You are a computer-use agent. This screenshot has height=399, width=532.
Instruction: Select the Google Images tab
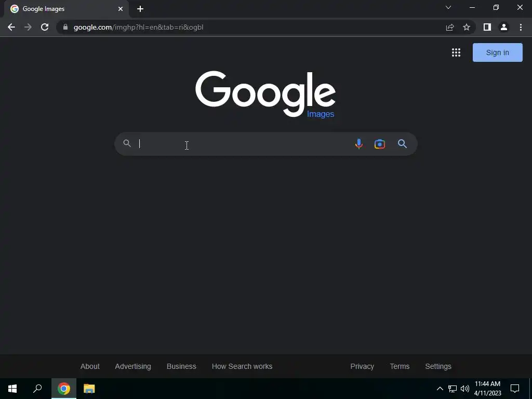pyautogui.click(x=66, y=9)
